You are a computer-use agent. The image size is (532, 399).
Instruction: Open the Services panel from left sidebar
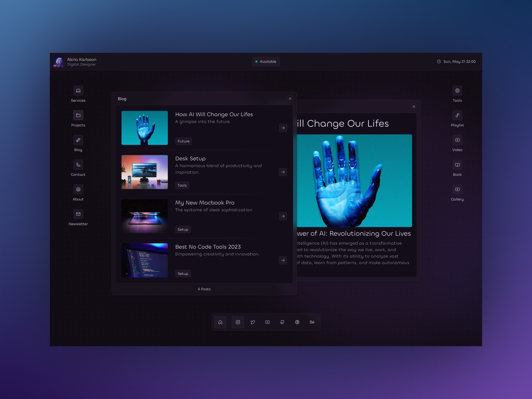coord(78,91)
